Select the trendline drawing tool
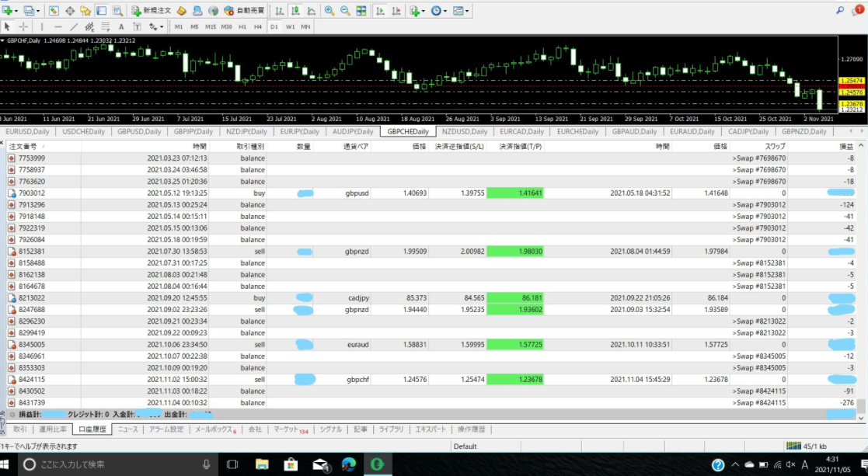Screen dimensions: 868x476 (x=73, y=26)
